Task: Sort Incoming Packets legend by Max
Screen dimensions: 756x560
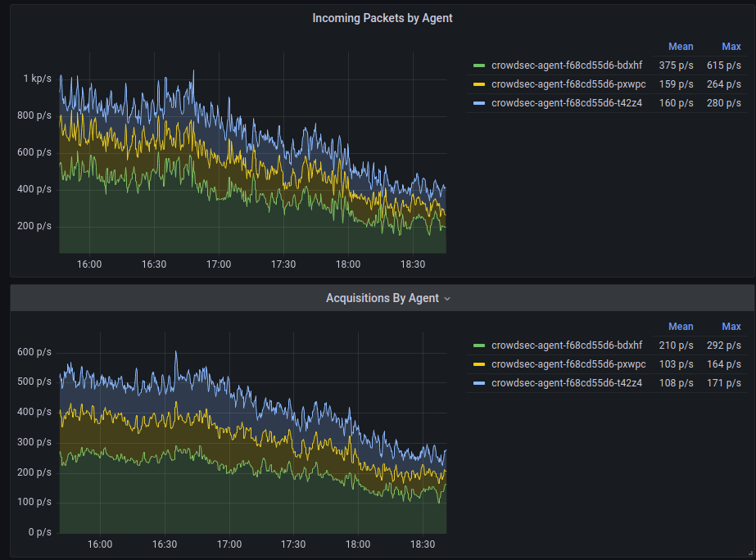Action: pyautogui.click(x=731, y=47)
